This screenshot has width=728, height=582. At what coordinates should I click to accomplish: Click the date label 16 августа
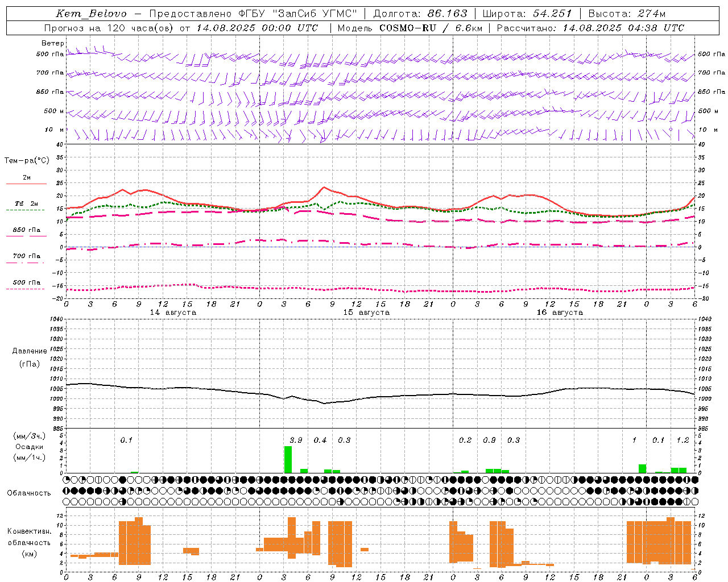click(560, 313)
